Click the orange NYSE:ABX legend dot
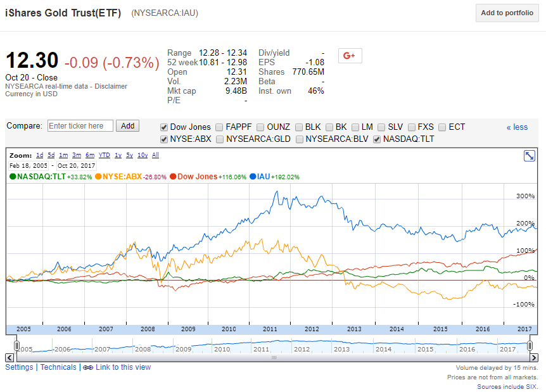546x392 pixels. (98, 177)
